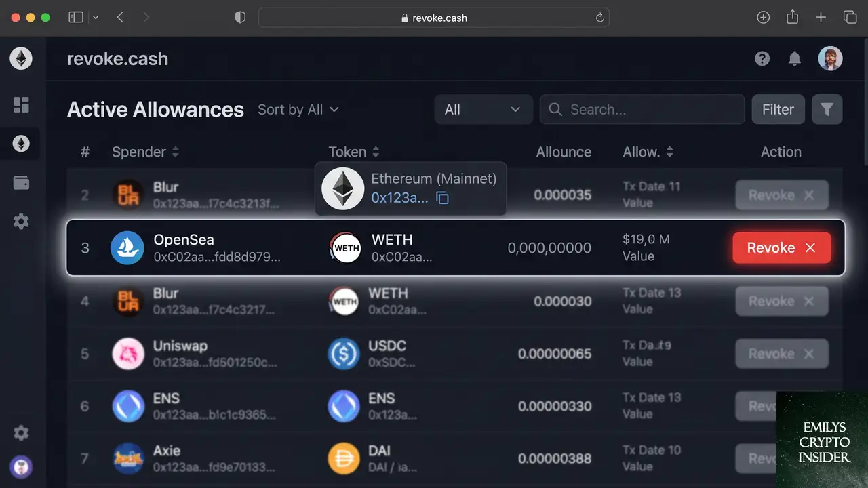Click the revoke.cash title in the header

click(x=117, y=59)
